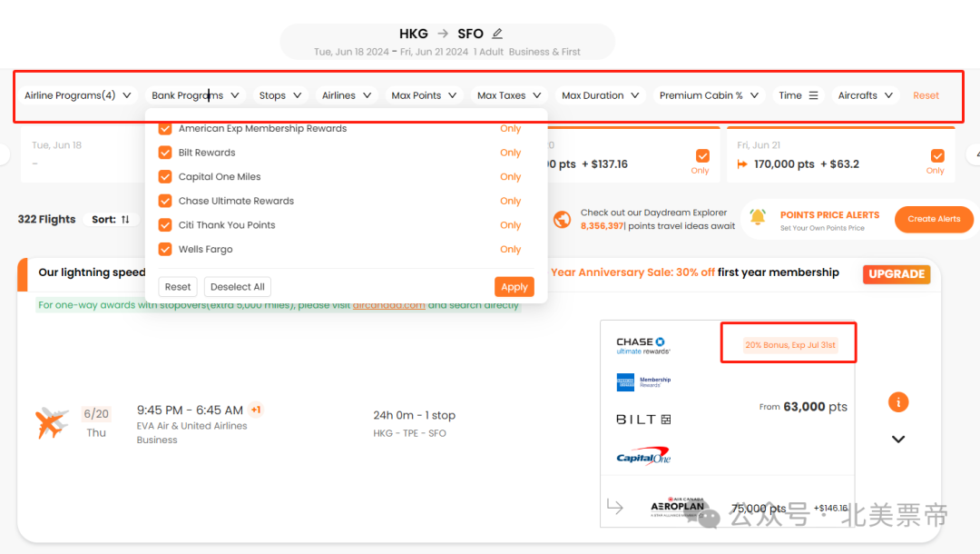Uncheck Bilt Rewards checkbox
This screenshot has height=554, width=980.
165,153
